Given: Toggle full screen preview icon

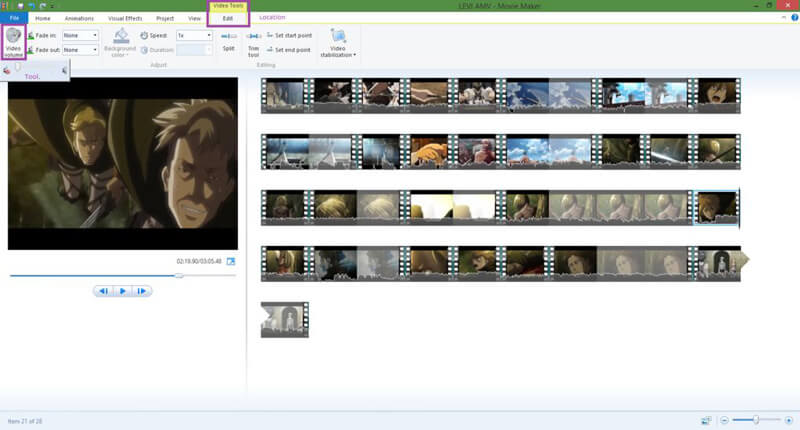Looking at the screenshot, I should click(x=231, y=261).
